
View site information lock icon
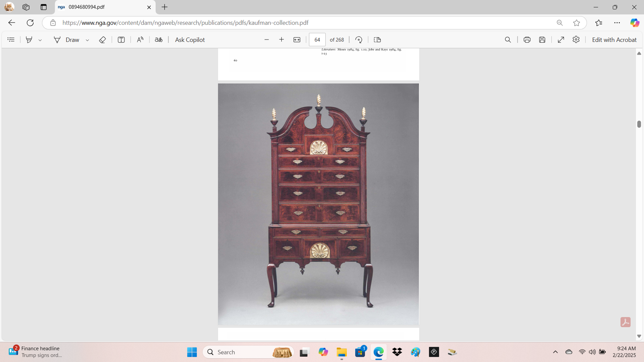[53, 23]
